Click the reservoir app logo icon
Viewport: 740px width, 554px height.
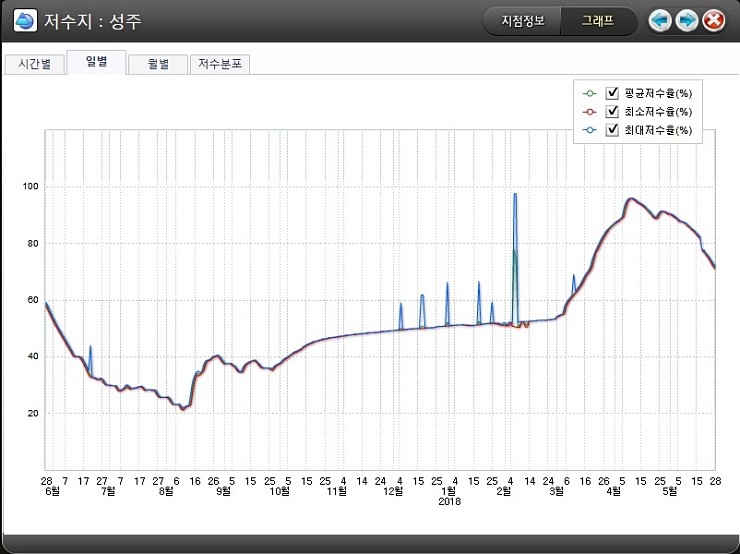pos(25,21)
